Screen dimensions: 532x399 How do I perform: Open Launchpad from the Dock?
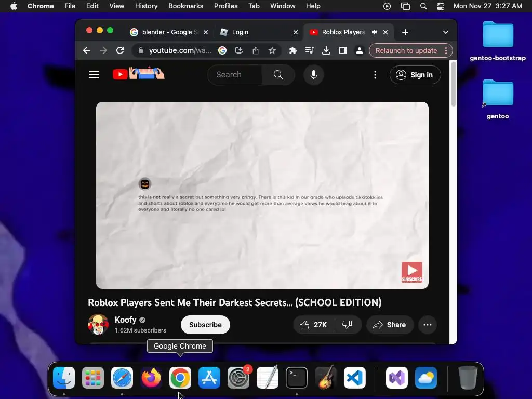[x=93, y=377]
